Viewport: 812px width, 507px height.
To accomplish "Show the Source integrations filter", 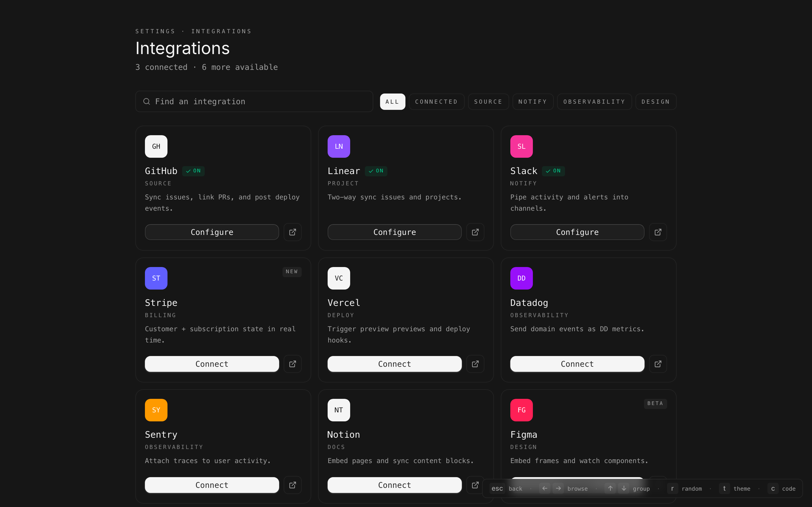I will click(488, 102).
